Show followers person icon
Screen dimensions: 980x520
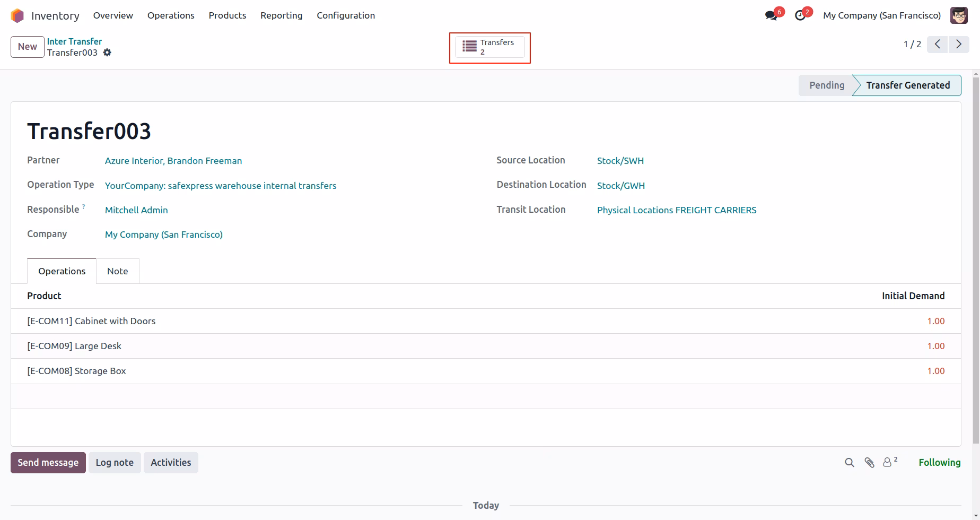(x=890, y=462)
